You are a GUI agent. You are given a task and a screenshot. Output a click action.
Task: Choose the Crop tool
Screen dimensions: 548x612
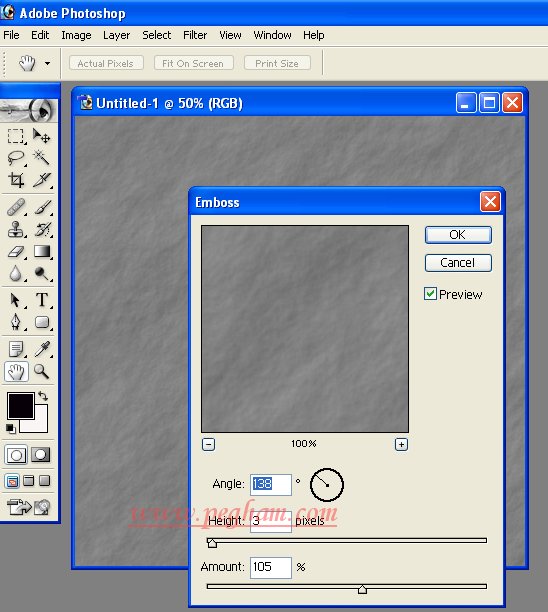(16, 180)
